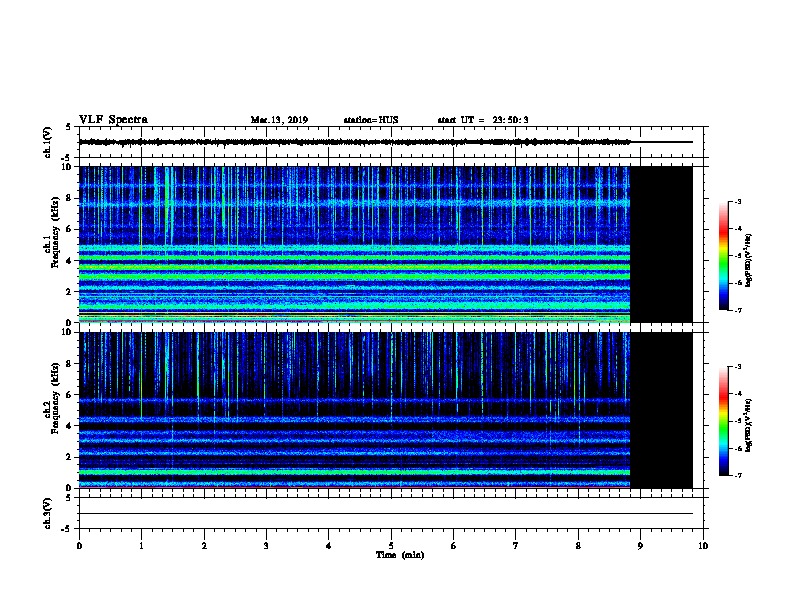Click the ch.2 spectrogram color scale bar
This screenshot has height=612, width=792.
(724, 421)
